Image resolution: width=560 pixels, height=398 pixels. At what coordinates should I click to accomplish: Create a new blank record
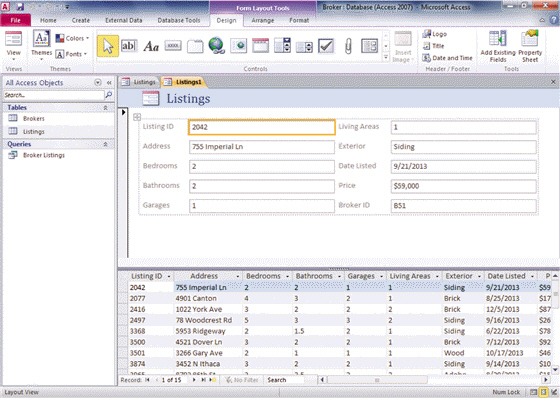(212, 380)
